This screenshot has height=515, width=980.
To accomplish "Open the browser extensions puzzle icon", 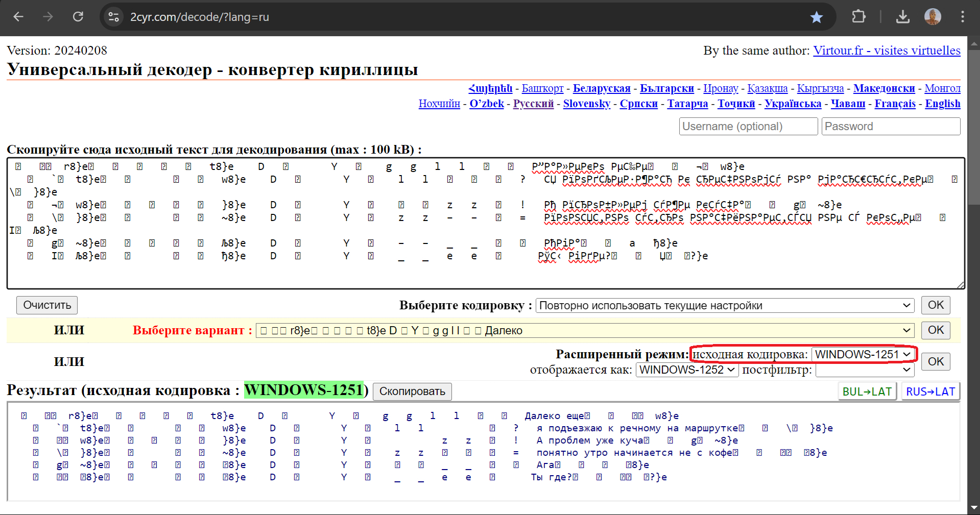I will tap(858, 17).
